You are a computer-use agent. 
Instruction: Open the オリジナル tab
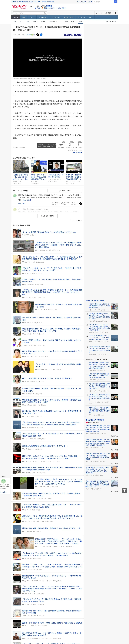(56, 17)
